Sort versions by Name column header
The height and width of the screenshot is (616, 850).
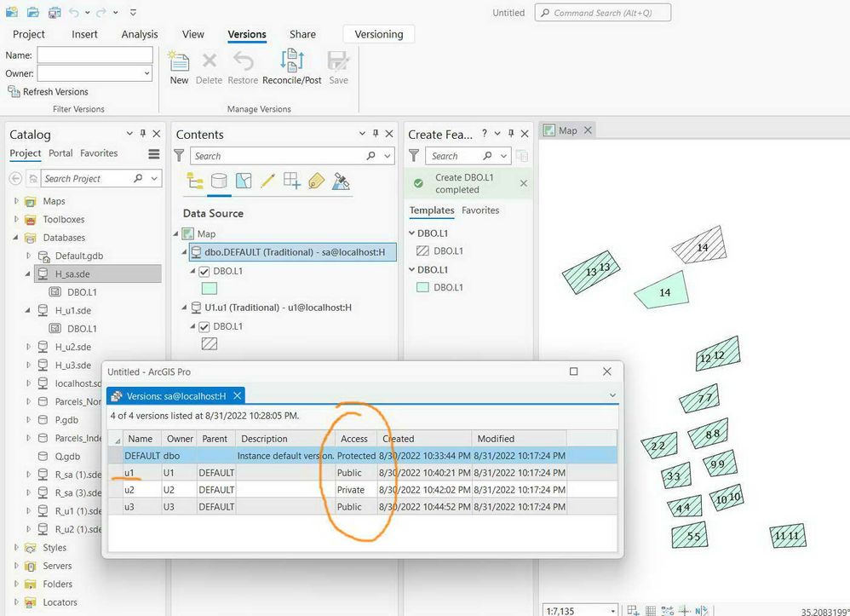tap(141, 438)
